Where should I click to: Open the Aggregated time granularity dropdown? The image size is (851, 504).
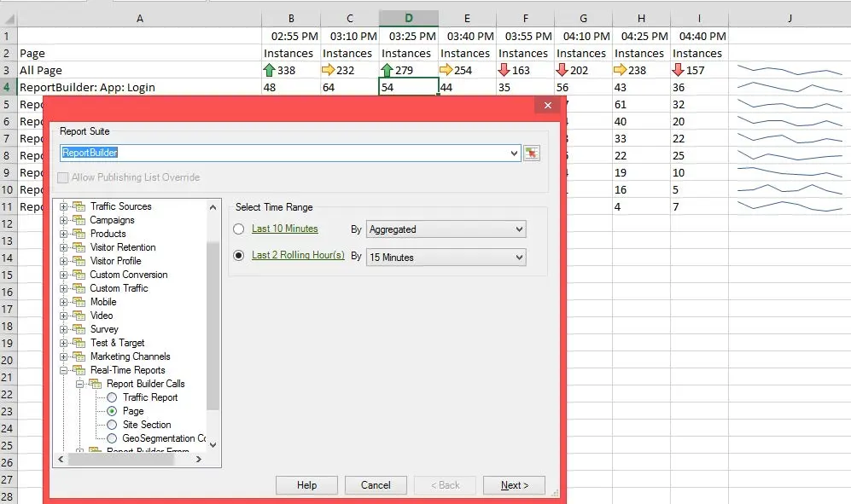pos(519,229)
